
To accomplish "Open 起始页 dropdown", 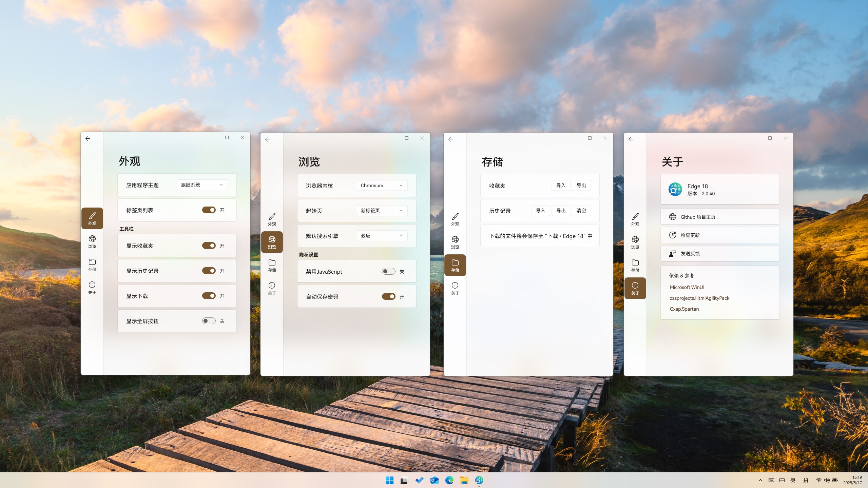I will (x=382, y=211).
